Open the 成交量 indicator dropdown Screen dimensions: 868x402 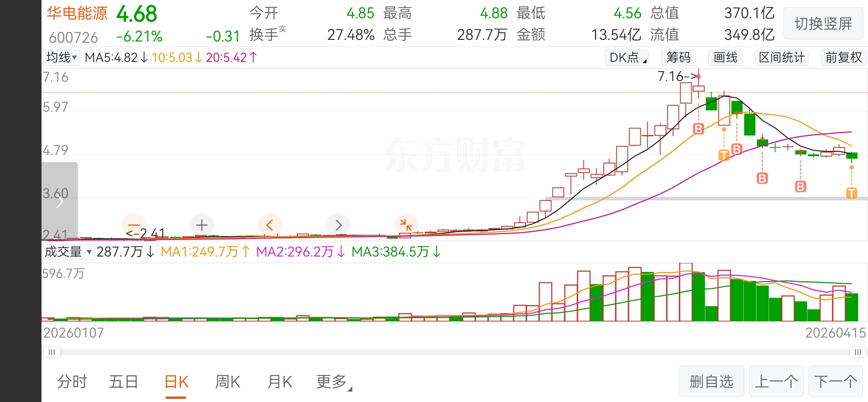click(68, 252)
